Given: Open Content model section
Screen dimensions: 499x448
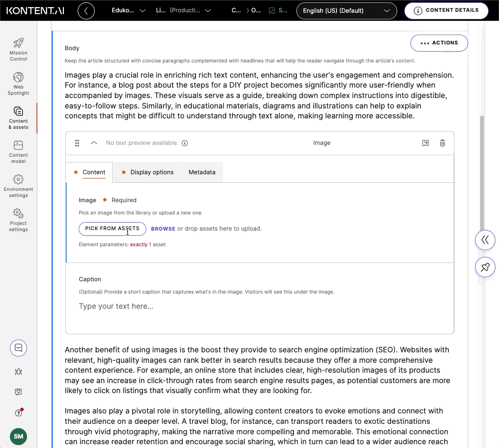Looking at the screenshot, I should [x=18, y=152].
